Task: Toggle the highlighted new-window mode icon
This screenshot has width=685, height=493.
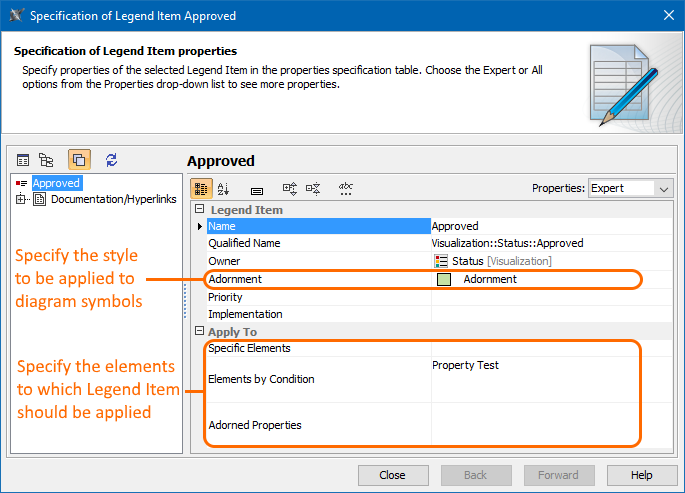Action: (79, 160)
